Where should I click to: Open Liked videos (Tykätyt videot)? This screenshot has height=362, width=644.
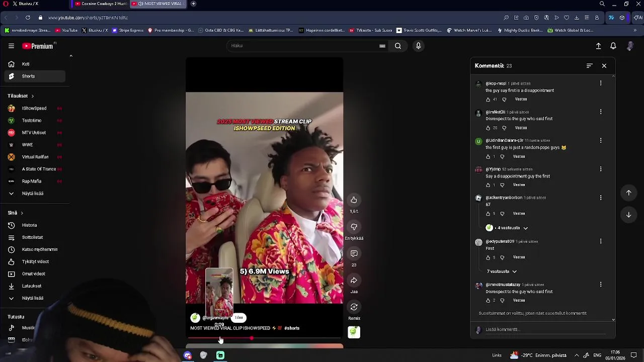pos(35,261)
